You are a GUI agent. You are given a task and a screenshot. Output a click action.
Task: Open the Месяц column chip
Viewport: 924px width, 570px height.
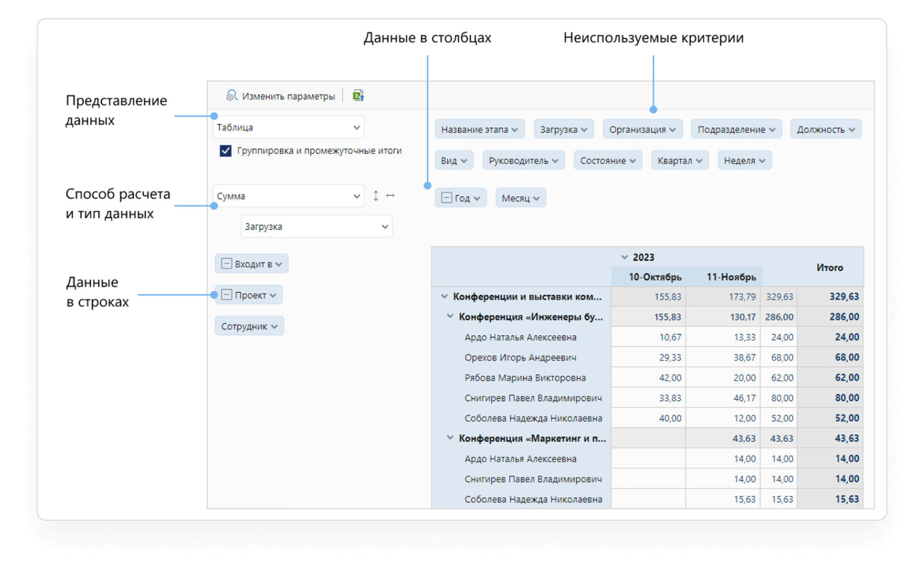521,198
